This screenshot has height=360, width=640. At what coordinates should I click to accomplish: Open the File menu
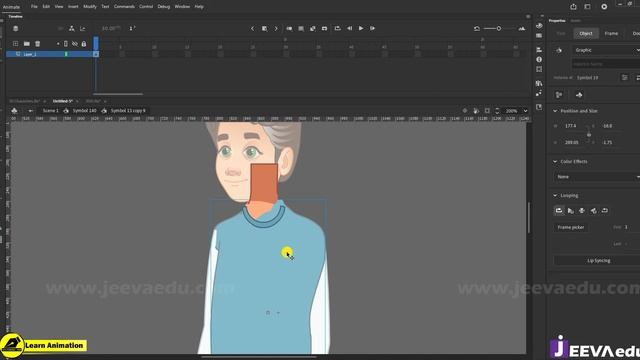pyautogui.click(x=34, y=7)
